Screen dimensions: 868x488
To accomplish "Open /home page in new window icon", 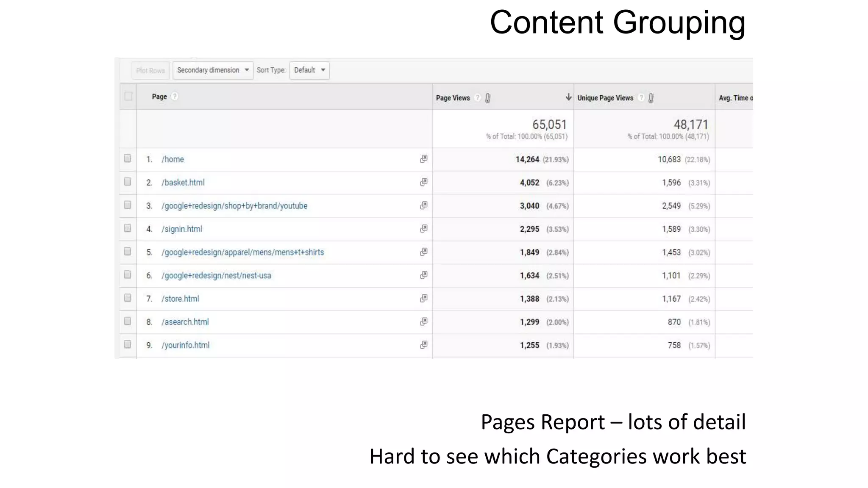I will [423, 159].
